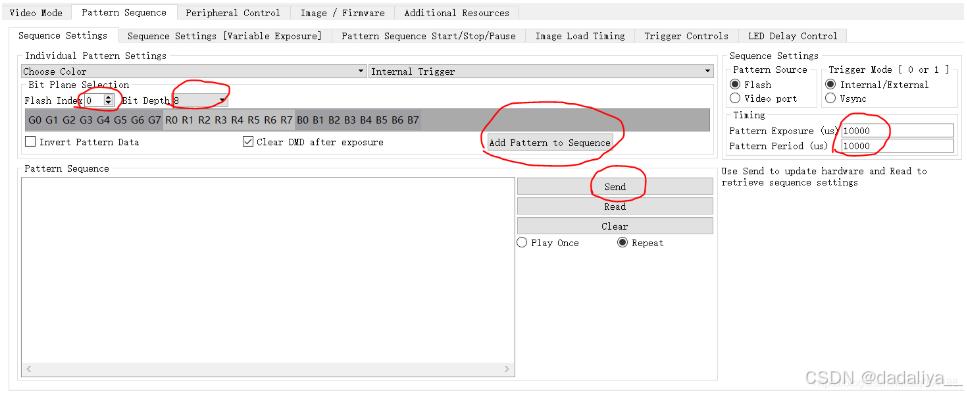Select bit plane B1
Viewport: 967px width, 395px height.
(x=319, y=120)
